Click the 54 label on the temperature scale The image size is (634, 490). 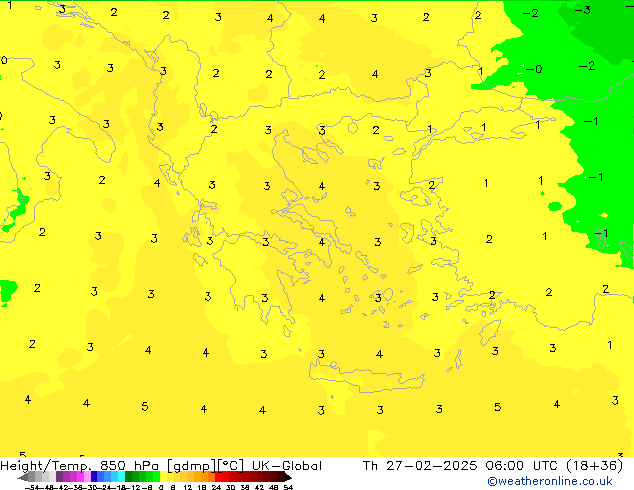tap(288, 487)
